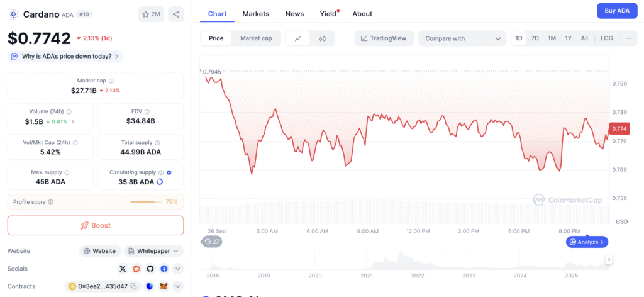Click the blue shield icon in Contracts

click(x=150, y=286)
